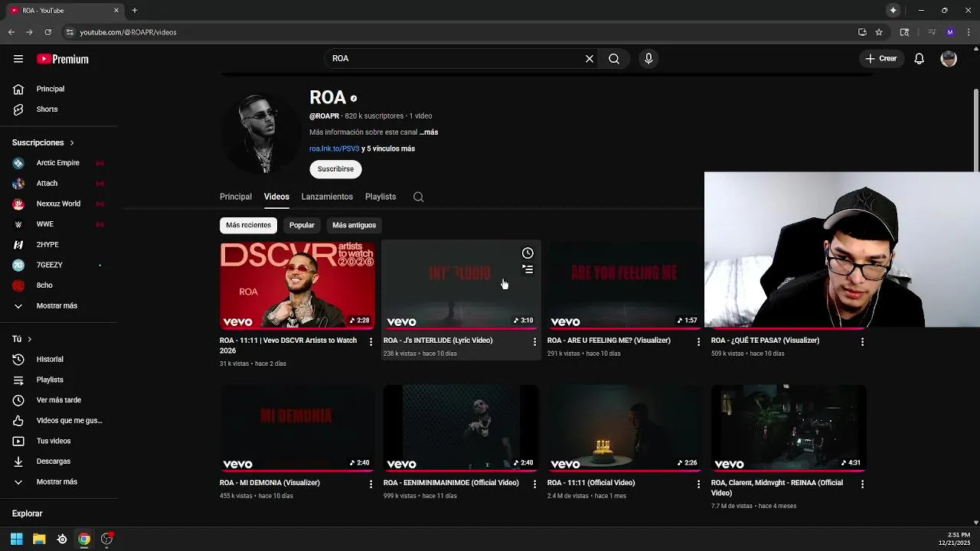
Task: Open options for EENIMINIMAINIMOE video
Action: tap(534, 484)
